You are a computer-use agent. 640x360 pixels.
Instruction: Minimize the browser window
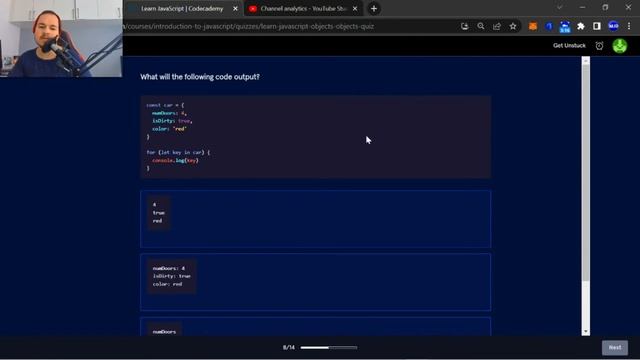point(582,7)
